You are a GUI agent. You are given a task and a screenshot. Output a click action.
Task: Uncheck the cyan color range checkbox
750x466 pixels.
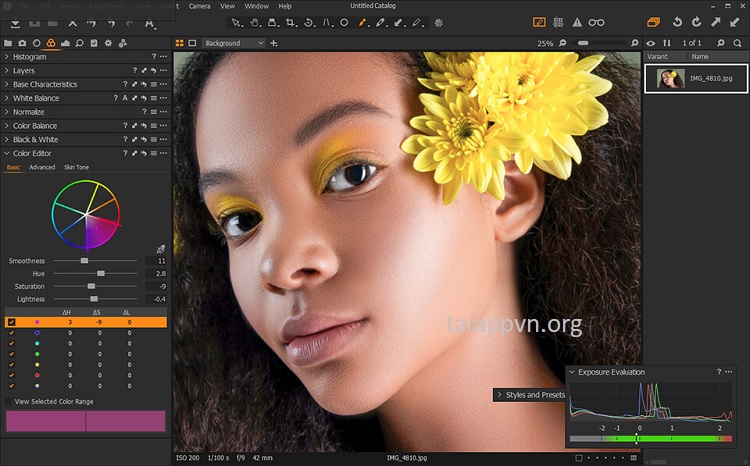pyautogui.click(x=11, y=344)
